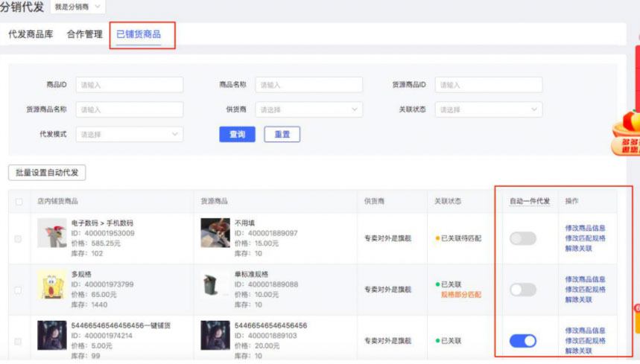Disable auto dropship for ID 400001974214 row
640x364 pixels.
point(523,341)
